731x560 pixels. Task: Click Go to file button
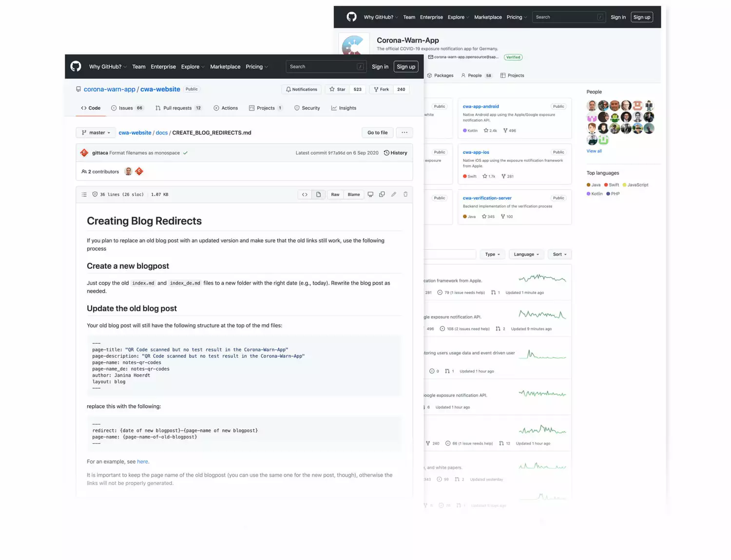pyautogui.click(x=377, y=132)
